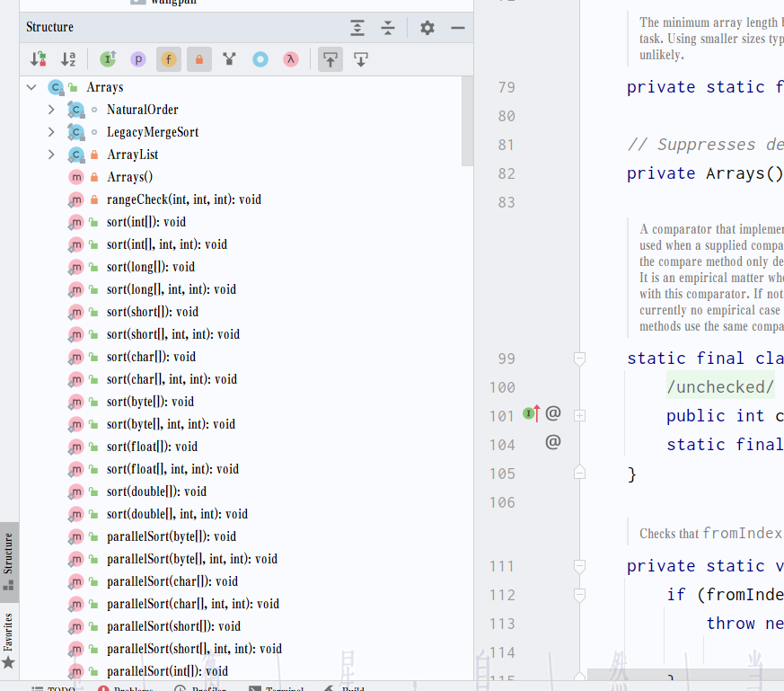Click the Structure panel vertical scrollbar
Screen dimensions: 784x691
click(x=468, y=120)
